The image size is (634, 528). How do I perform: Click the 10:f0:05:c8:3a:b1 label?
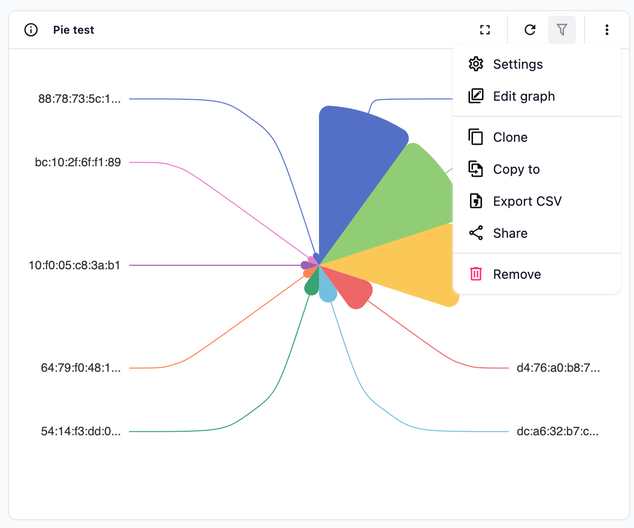(74, 265)
